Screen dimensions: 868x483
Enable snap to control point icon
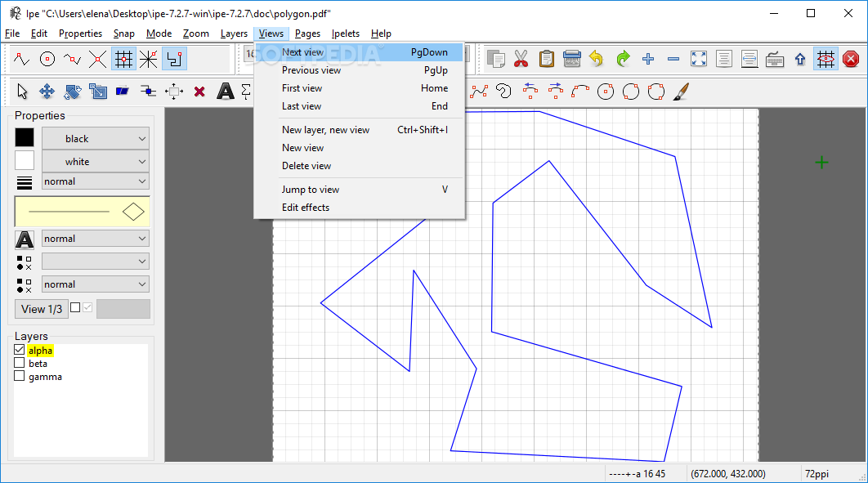[47, 59]
